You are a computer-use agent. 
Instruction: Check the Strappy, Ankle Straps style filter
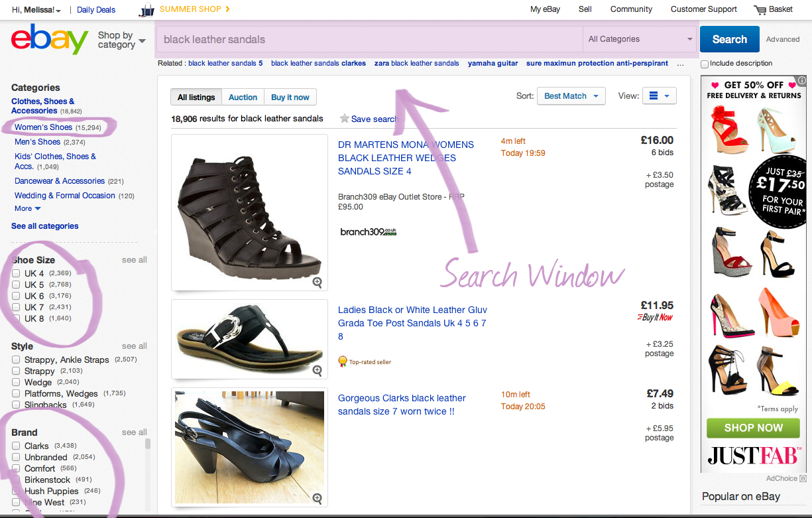click(x=16, y=360)
